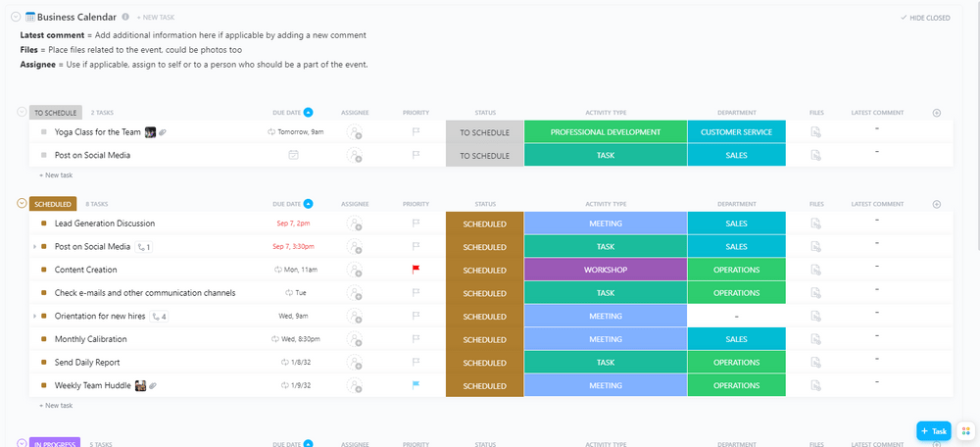The image size is (980, 447).
Task: Expand subtasks of scheduled Post on Social Media
Action: point(35,247)
